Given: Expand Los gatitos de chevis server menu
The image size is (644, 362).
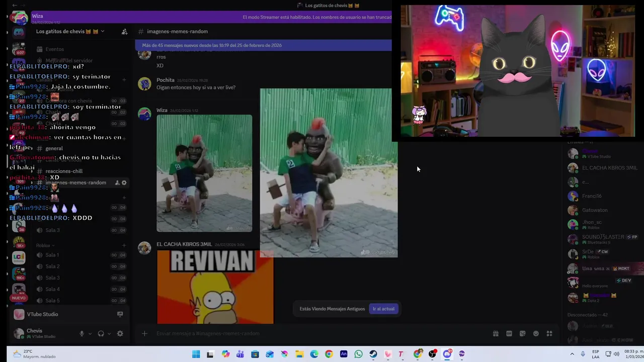Looking at the screenshot, I should click(x=70, y=31).
